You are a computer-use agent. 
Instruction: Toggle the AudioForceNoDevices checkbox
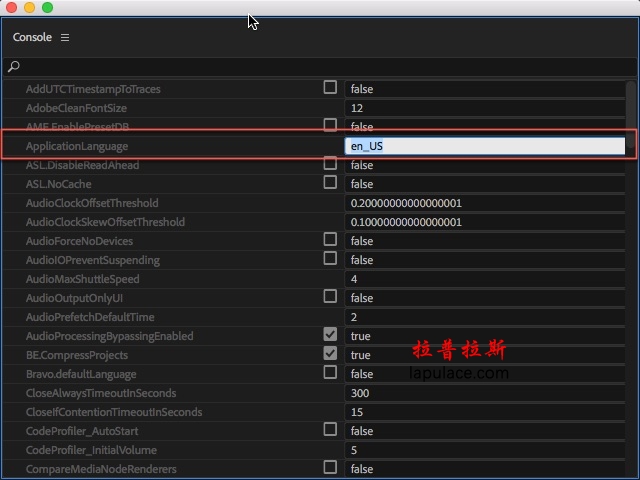pos(330,240)
